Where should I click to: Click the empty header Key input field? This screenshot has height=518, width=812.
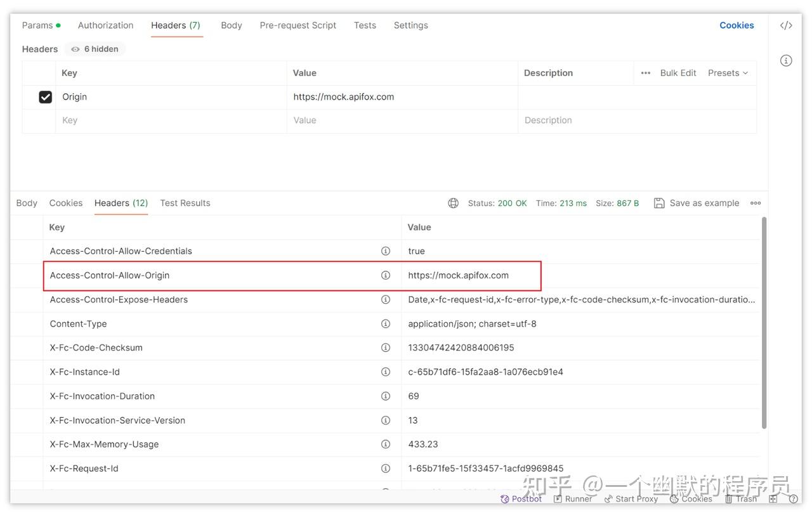click(x=170, y=120)
